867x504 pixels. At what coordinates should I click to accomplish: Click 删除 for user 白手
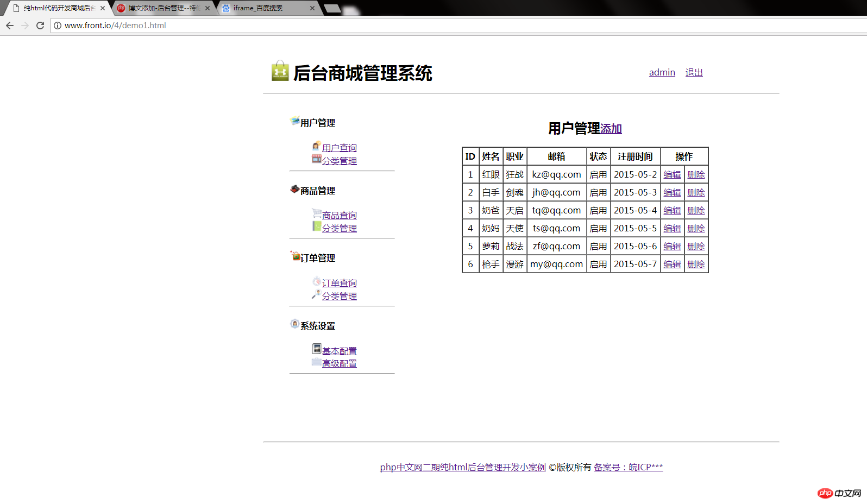[696, 192]
